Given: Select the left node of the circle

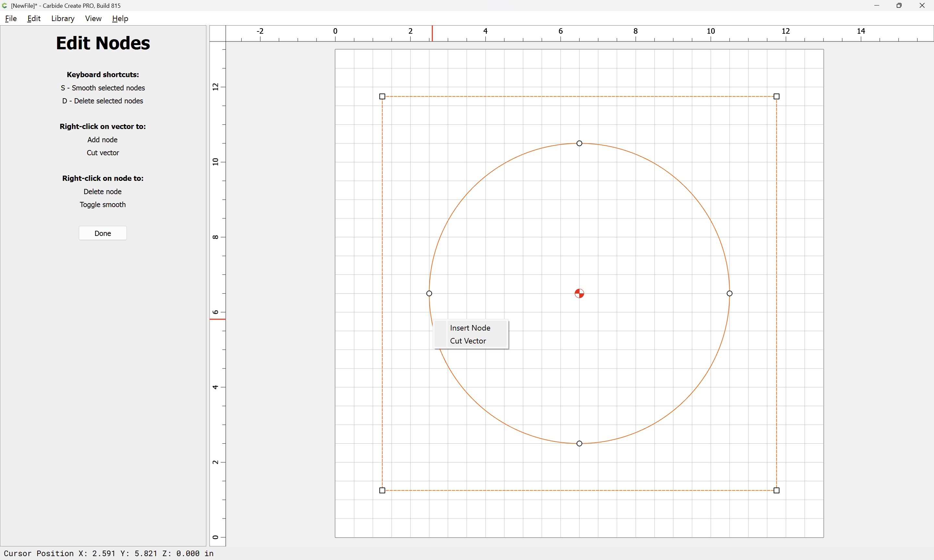Looking at the screenshot, I should click(x=429, y=293).
